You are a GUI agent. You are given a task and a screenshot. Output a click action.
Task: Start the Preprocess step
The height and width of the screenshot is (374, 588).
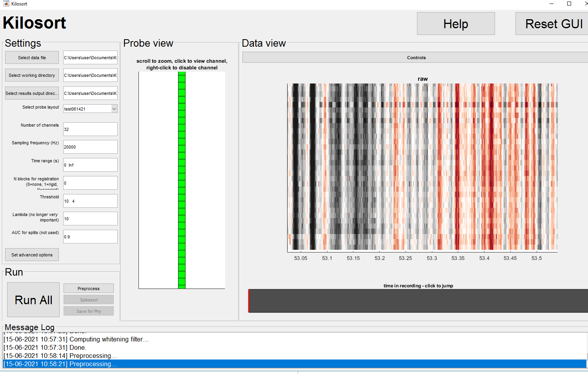pos(88,288)
